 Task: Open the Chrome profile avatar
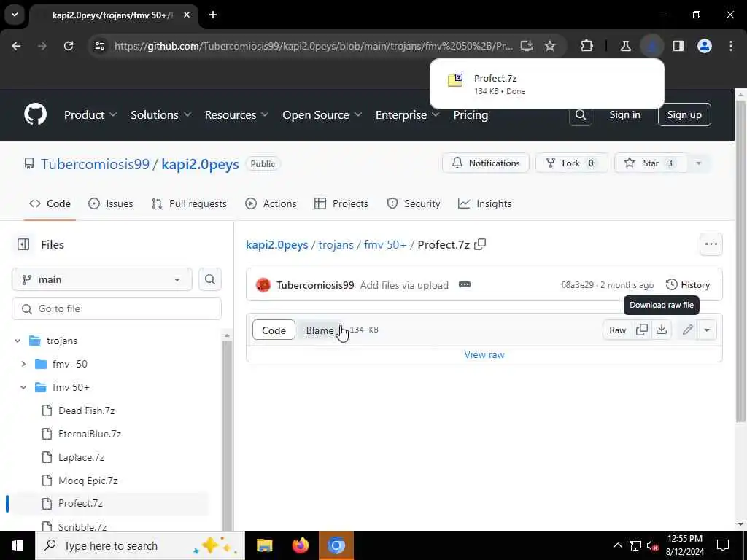tap(705, 46)
